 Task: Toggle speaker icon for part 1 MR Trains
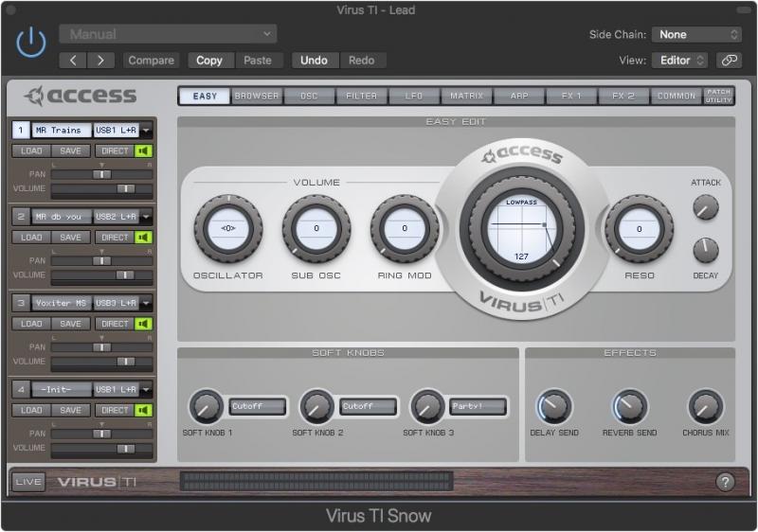143,151
